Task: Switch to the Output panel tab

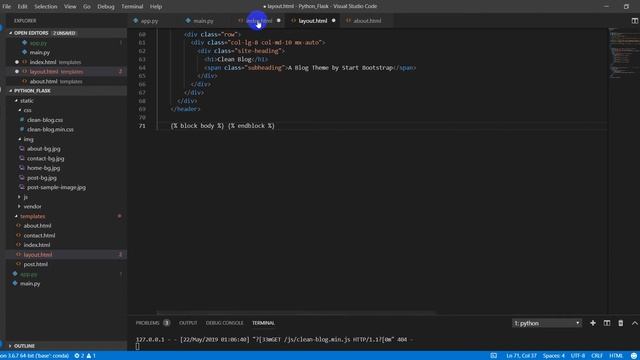Action: point(188,323)
